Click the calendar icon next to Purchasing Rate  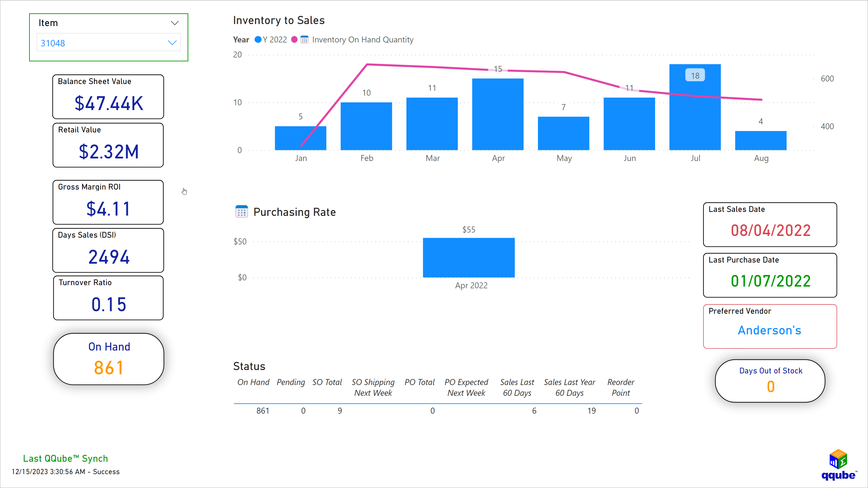tap(241, 211)
